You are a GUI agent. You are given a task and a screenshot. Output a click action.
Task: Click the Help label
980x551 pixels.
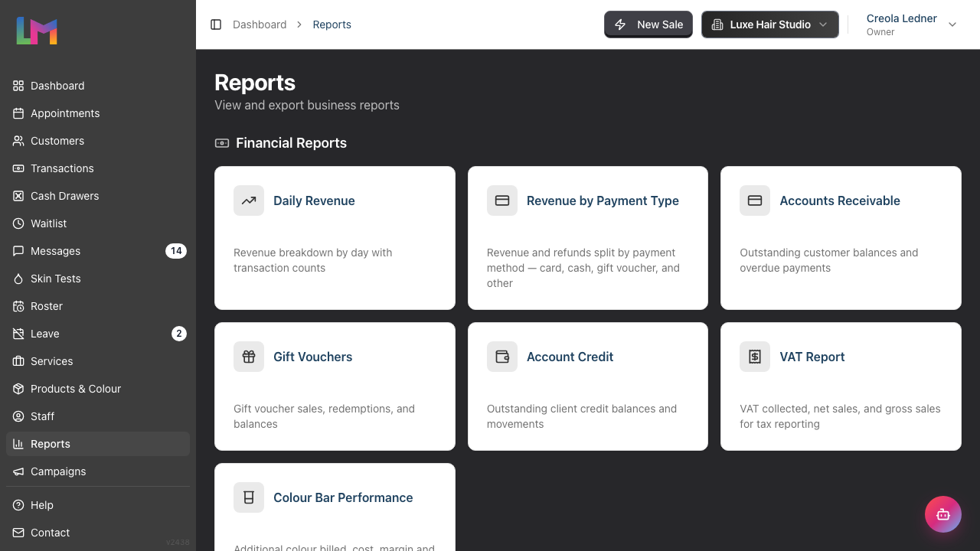pyautogui.click(x=42, y=505)
